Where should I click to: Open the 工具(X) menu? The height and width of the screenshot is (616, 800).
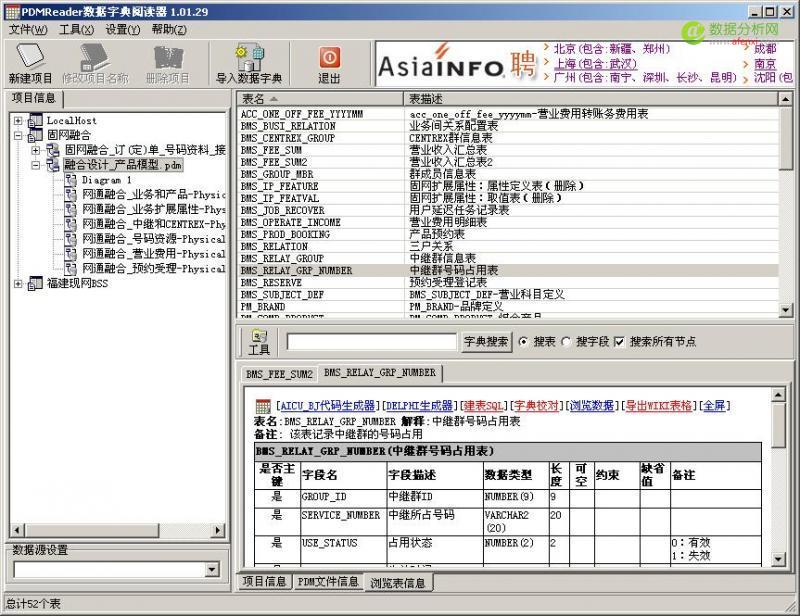pos(77,30)
